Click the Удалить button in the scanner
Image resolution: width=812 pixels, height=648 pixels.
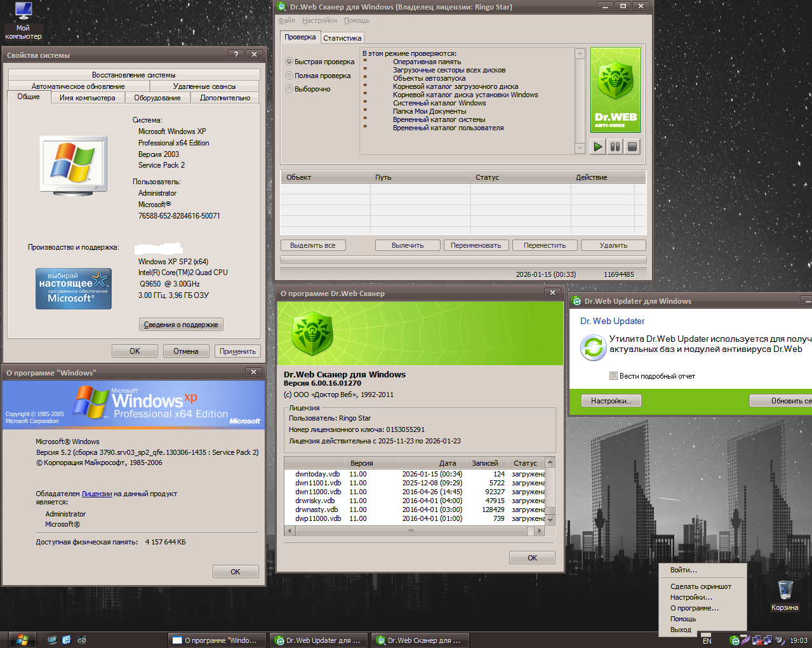(613, 245)
